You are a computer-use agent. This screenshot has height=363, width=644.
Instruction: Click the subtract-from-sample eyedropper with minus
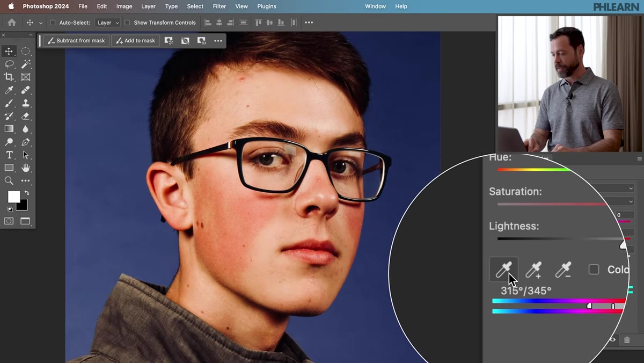tap(563, 270)
